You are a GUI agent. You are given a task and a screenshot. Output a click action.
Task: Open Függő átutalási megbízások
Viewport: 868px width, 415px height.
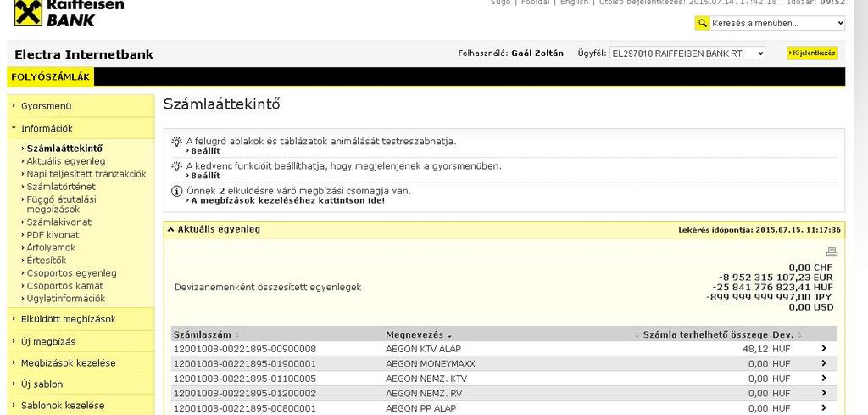(61, 205)
